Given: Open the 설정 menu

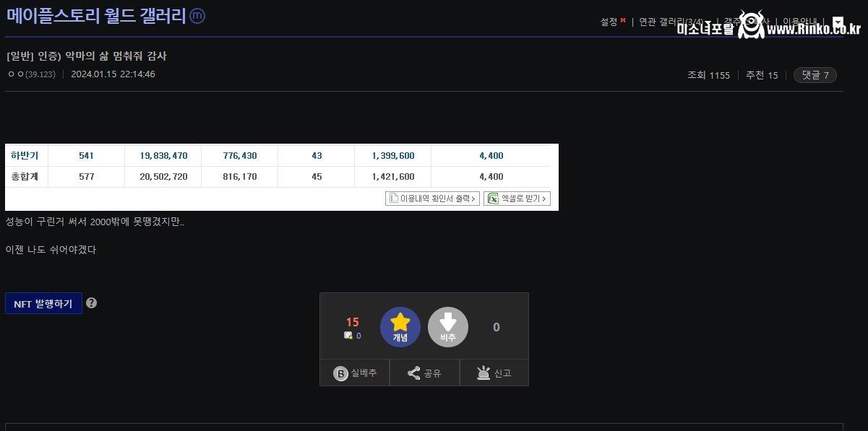Looking at the screenshot, I should [x=609, y=22].
